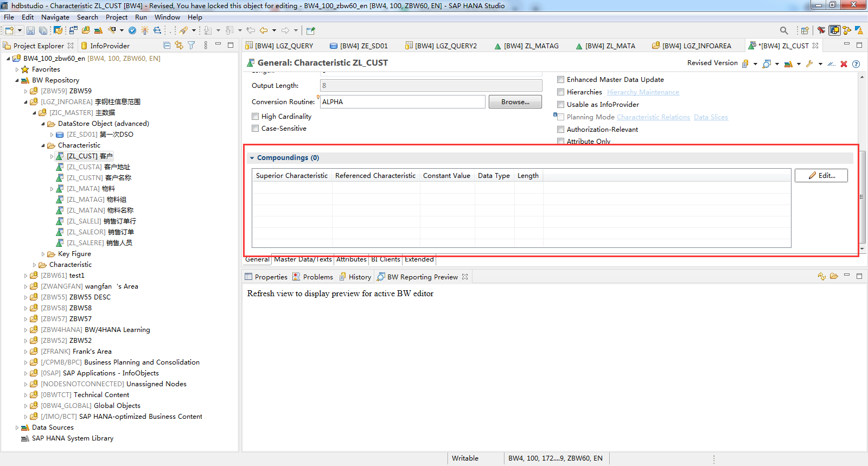The image size is (868, 466).
Task: Click the orange Back arrow toolbar icon
Action: pyautogui.click(x=264, y=30)
